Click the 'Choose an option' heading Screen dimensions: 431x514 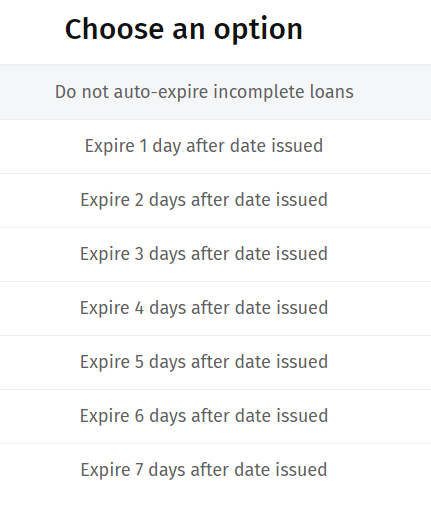pos(184,30)
